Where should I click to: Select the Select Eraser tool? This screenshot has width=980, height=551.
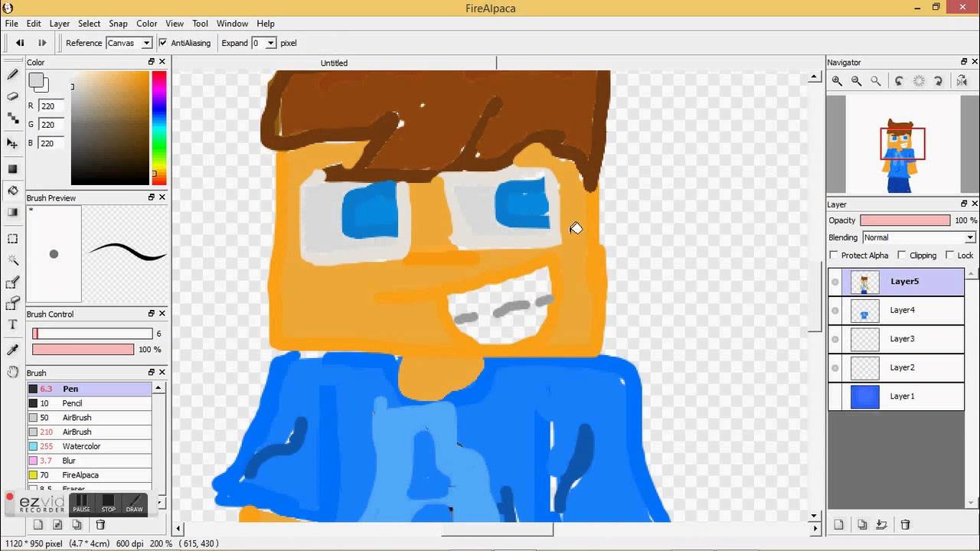12,304
